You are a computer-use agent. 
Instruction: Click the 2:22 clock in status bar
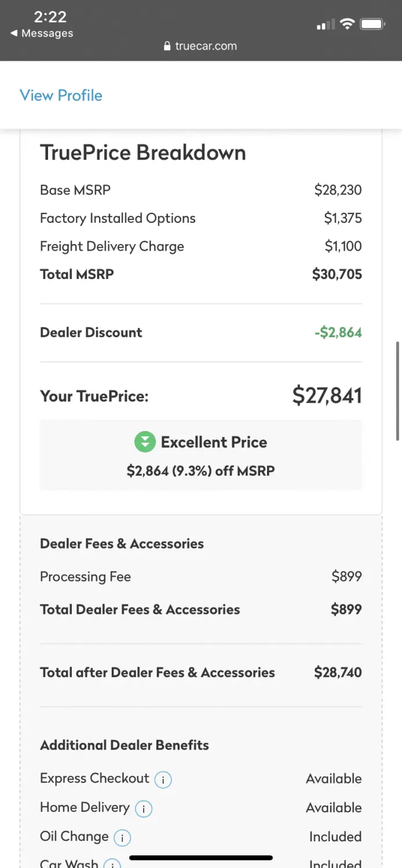click(x=50, y=16)
